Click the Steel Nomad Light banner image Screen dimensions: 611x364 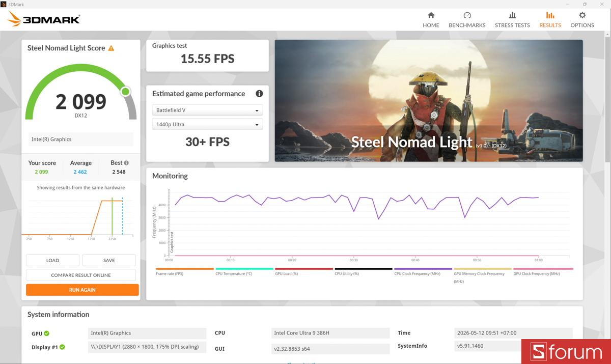429,101
